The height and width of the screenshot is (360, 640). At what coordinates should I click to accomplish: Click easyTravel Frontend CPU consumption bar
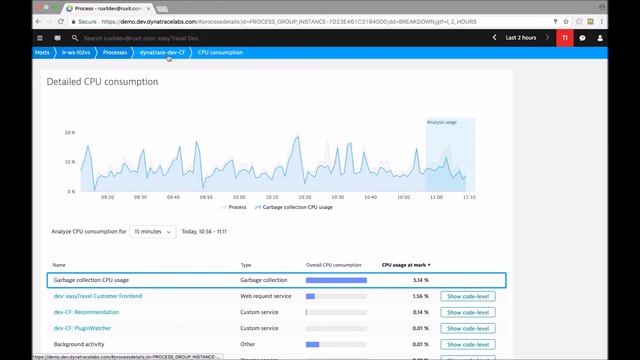336,296
